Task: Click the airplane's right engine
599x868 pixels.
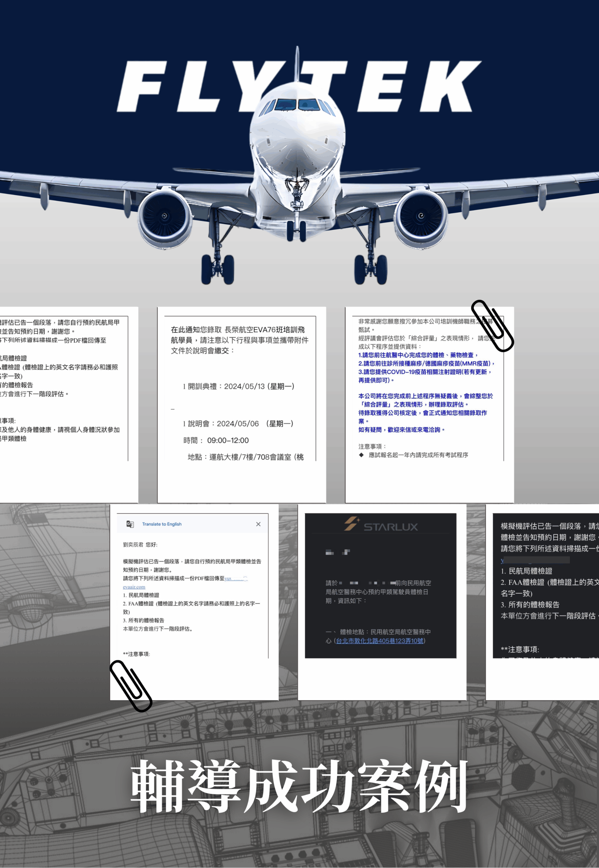Action: pyautogui.click(x=420, y=216)
